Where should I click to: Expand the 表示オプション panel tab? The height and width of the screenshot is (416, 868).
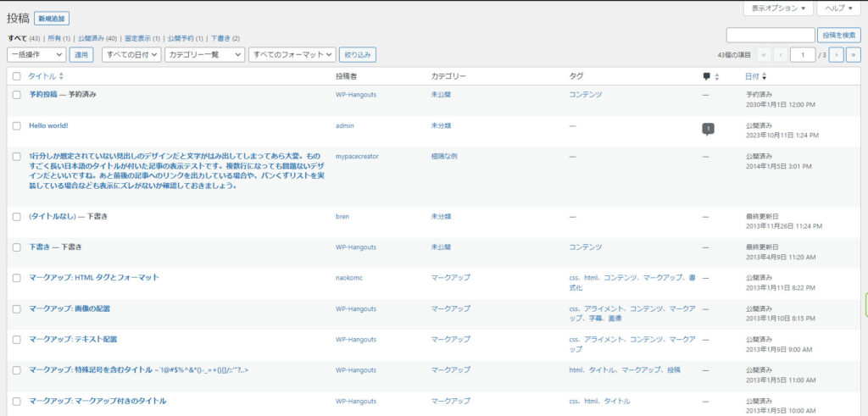coord(776,8)
